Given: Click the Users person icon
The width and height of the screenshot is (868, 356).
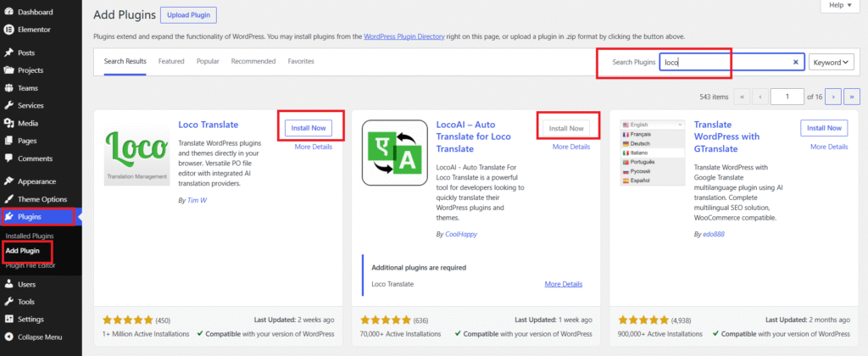Looking at the screenshot, I should [8, 284].
